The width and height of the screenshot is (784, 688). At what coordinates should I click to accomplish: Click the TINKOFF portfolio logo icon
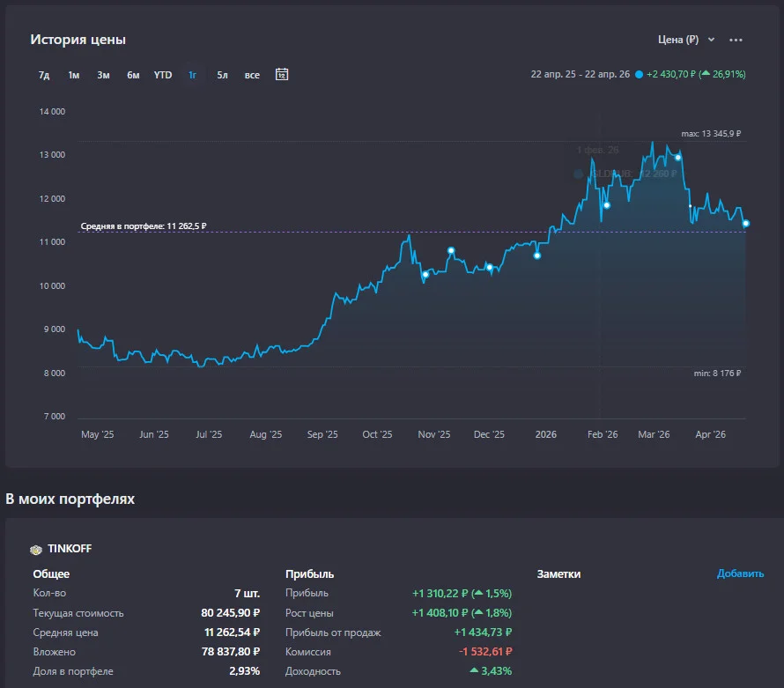click(36, 550)
